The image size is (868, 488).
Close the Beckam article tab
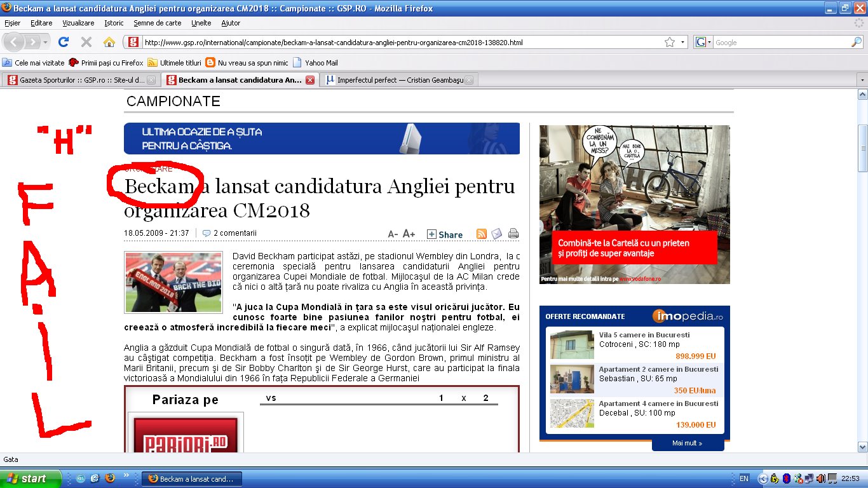coord(310,80)
